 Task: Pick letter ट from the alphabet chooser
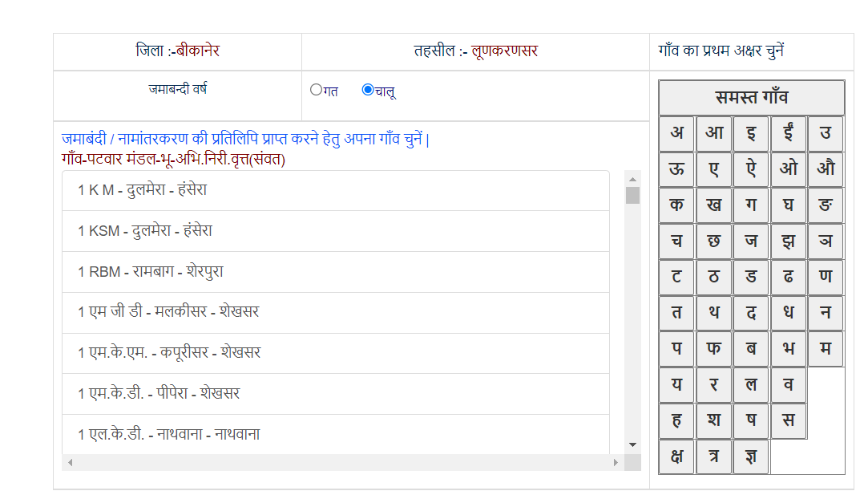click(x=676, y=277)
